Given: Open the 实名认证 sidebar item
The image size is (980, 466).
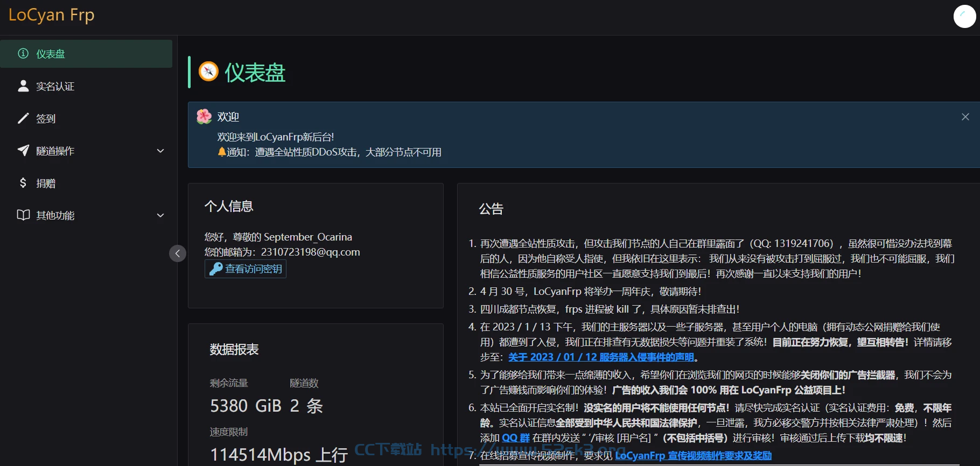Looking at the screenshot, I should (x=86, y=86).
